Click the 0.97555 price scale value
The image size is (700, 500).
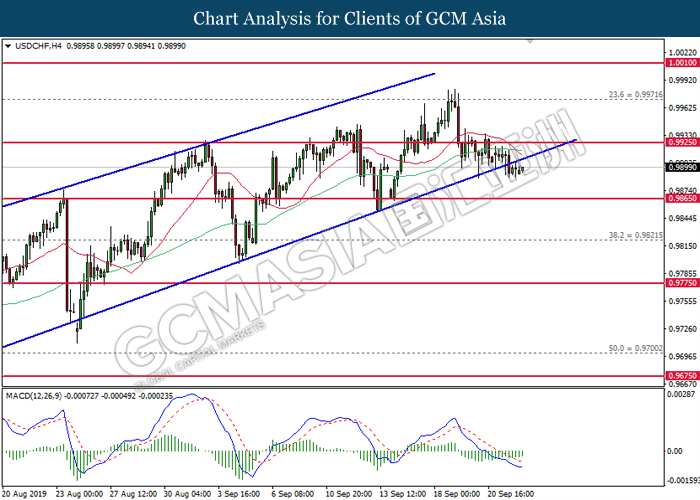coord(683,301)
